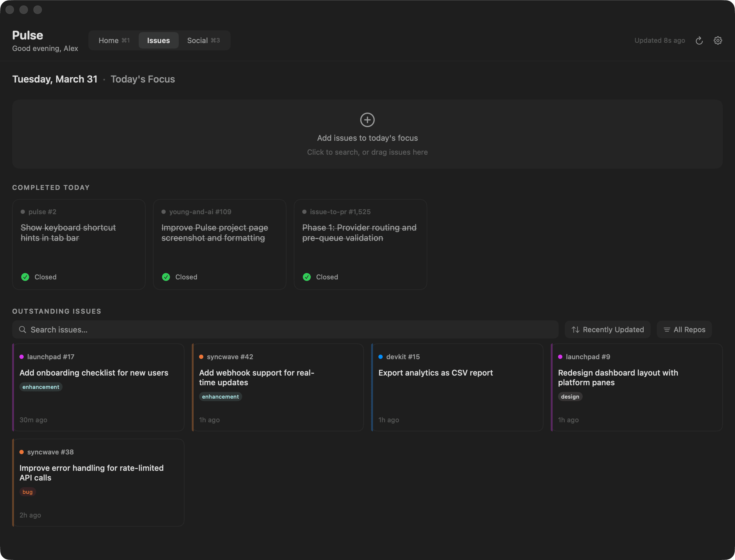Click the orange dot beside syncwave #42
The width and height of the screenshot is (735, 560).
[201, 357]
